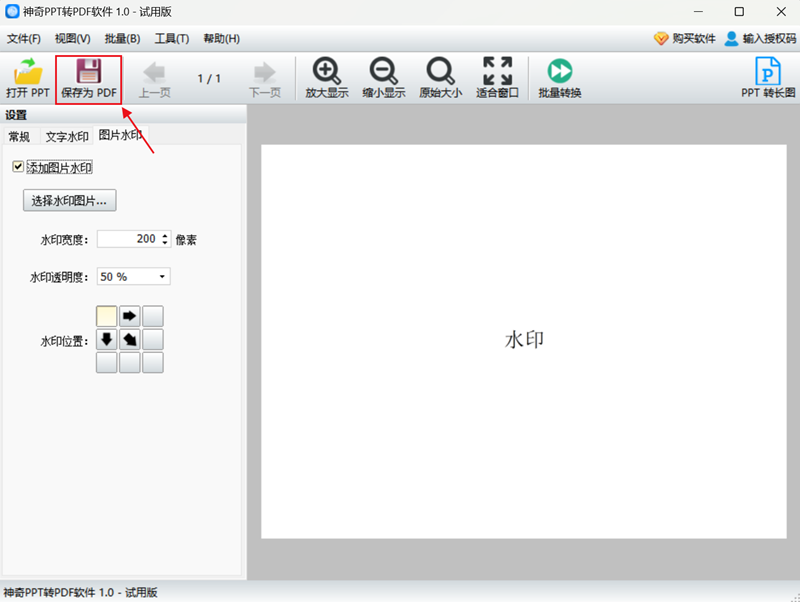
Task: Open PPT 转长图 tool
Action: pos(768,79)
